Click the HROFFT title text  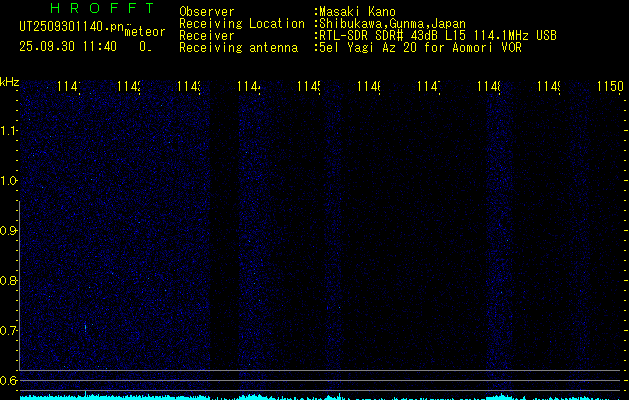pos(102,8)
